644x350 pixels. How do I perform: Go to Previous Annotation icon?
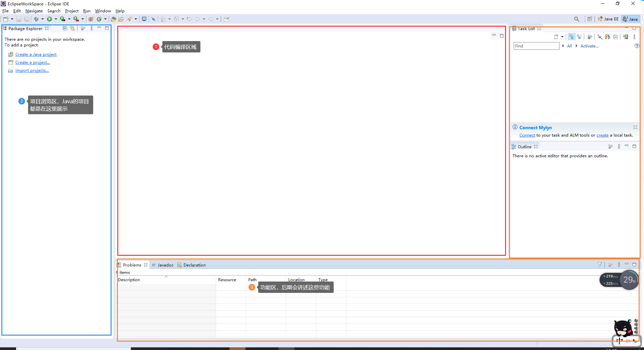176,19
